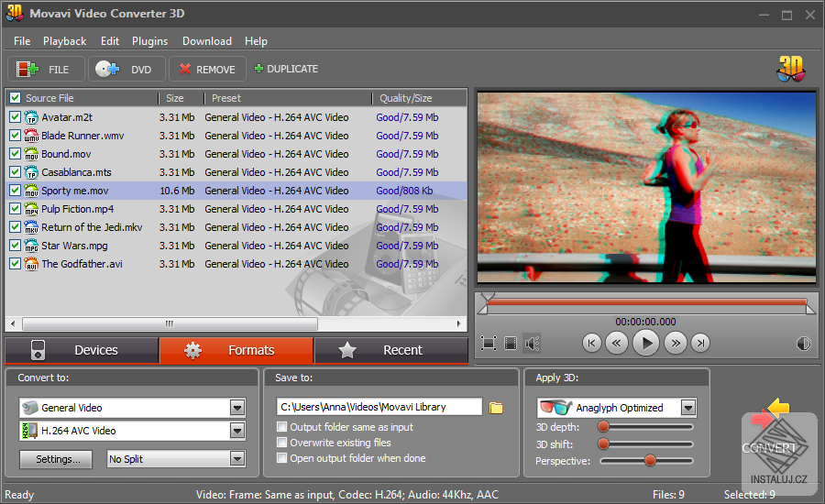Click the fullscreen preview icon
The width and height of the screenshot is (825, 504).
pos(489,344)
